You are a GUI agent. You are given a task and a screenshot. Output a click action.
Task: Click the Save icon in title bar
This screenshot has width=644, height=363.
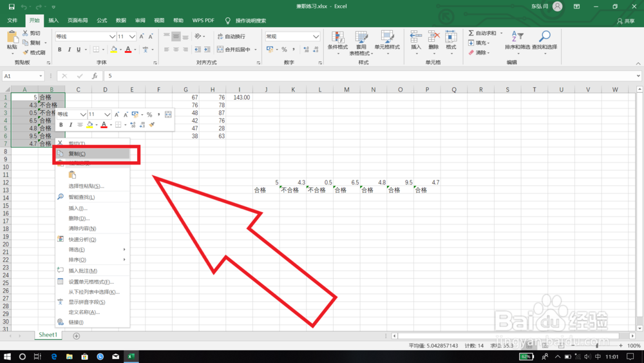coord(11,6)
